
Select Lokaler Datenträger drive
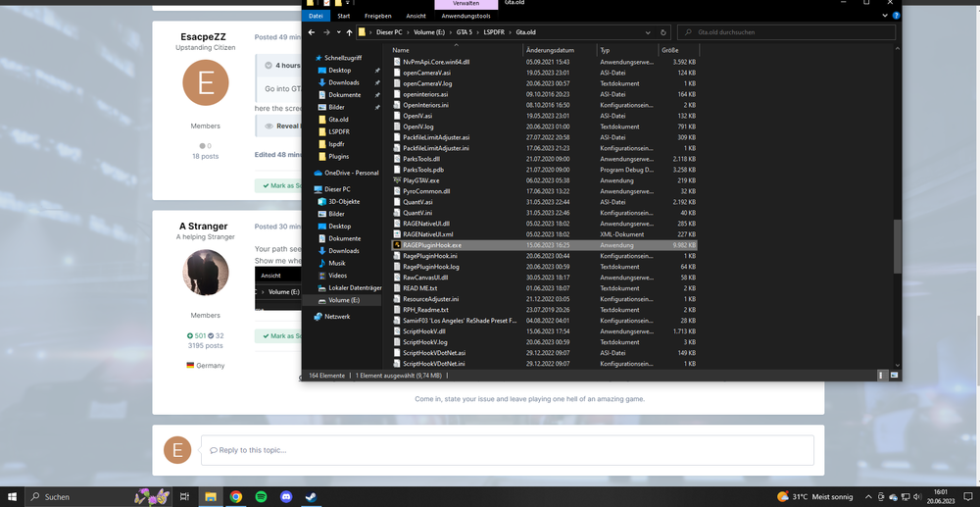coord(355,288)
